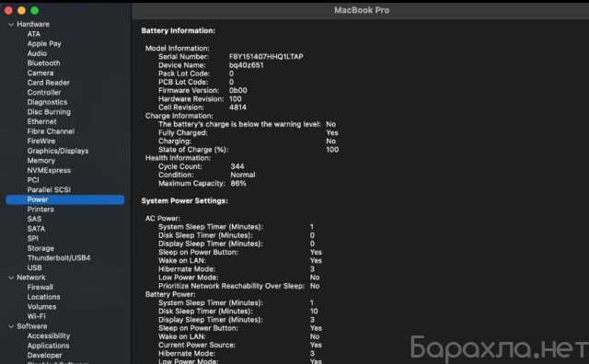Image resolution: width=589 pixels, height=364 pixels.
Task: Show Memory information
Action: click(40, 161)
